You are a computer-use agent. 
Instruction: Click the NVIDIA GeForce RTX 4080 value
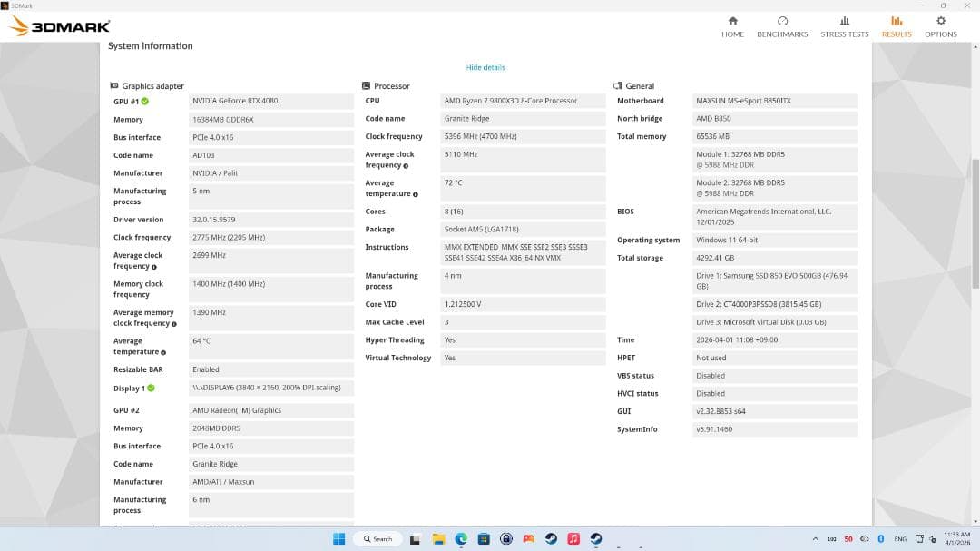[271, 101]
